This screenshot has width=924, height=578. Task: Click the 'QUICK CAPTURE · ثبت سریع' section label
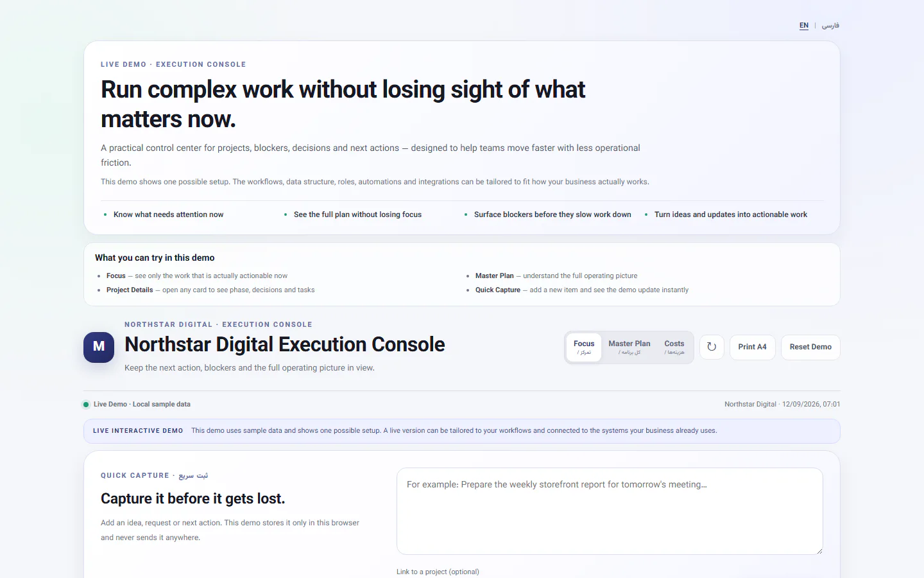coord(154,475)
